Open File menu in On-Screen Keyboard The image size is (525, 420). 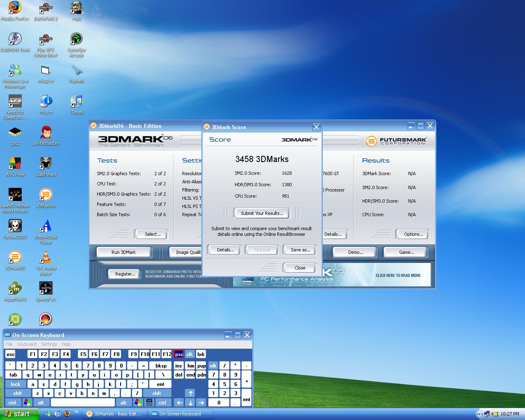[x=9, y=344]
